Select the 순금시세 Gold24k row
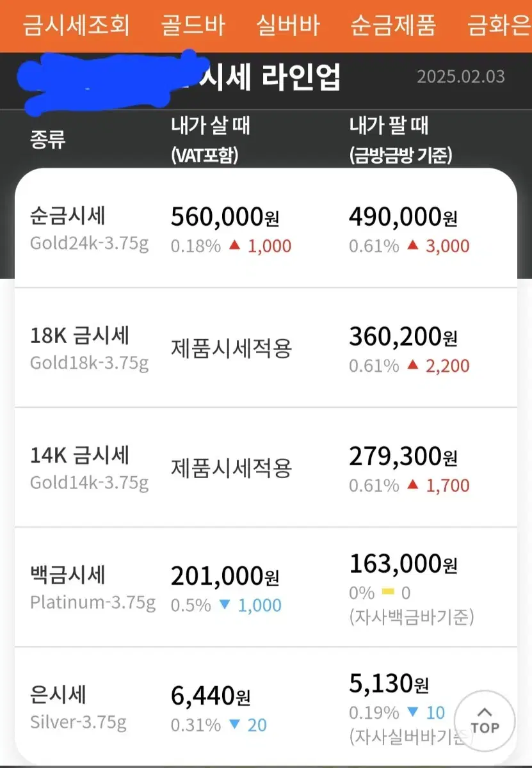 click(266, 229)
